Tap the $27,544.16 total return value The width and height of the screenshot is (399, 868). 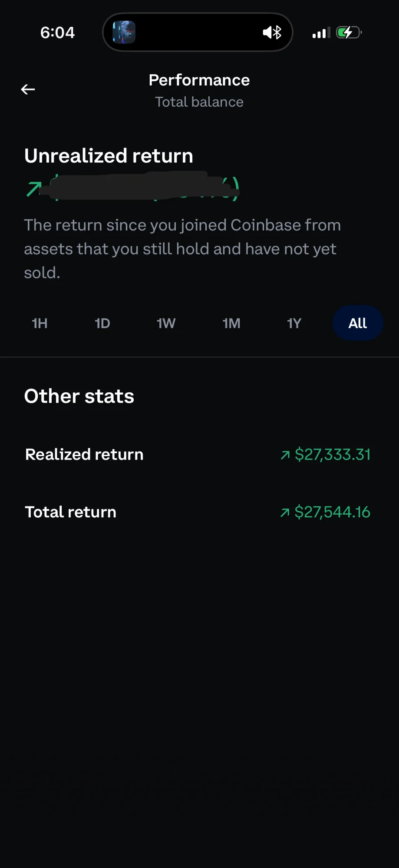[x=333, y=512]
